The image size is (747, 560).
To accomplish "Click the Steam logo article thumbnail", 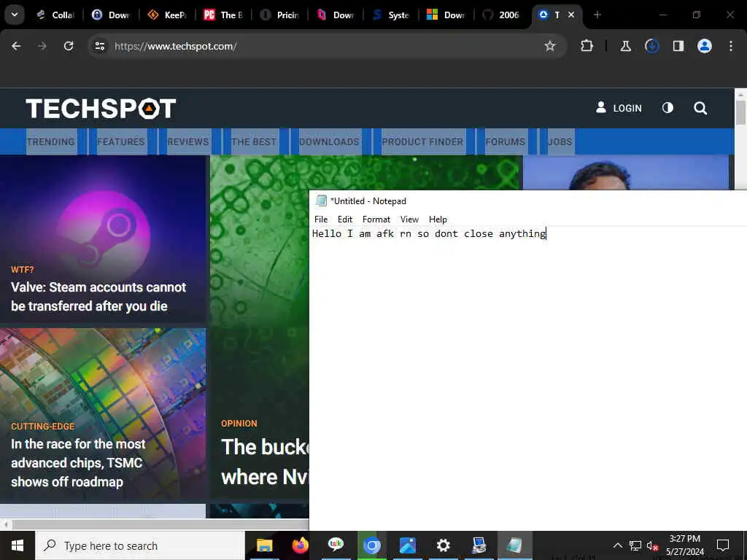I will (104, 215).
